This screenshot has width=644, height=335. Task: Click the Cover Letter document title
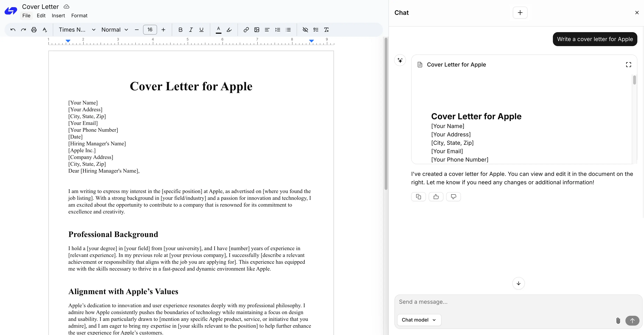pos(40,6)
